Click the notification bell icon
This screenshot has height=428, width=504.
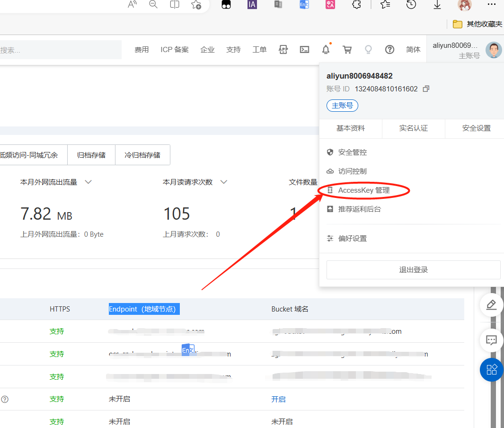pyautogui.click(x=326, y=50)
